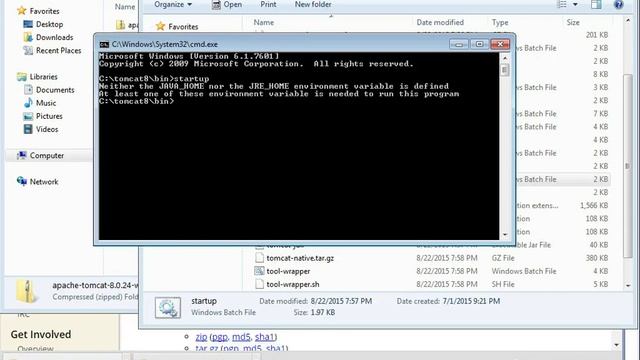Click the tomcat-native.tar.gz file icon
Image resolution: width=640 pixels, height=360 pixels.
tap(259, 258)
